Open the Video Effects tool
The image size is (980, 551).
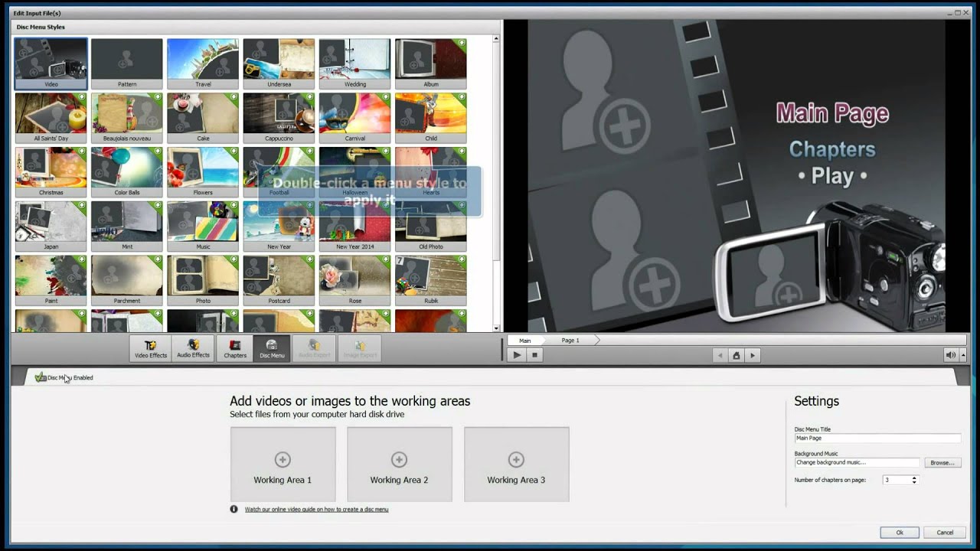pos(151,348)
